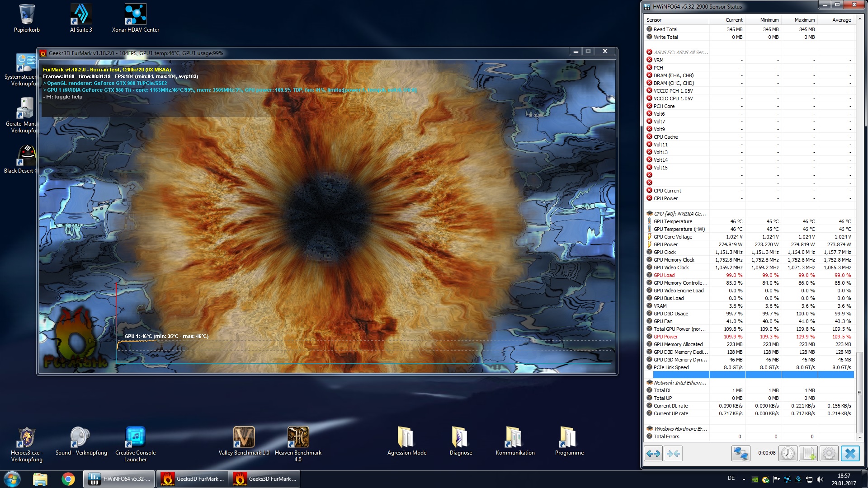Click the expand sensor window arrows button
Viewport: 868px width, 488px height.
pyautogui.click(x=653, y=453)
